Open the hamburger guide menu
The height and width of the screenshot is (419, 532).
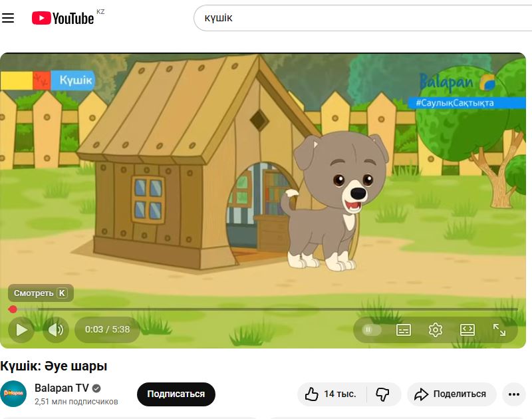point(8,19)
